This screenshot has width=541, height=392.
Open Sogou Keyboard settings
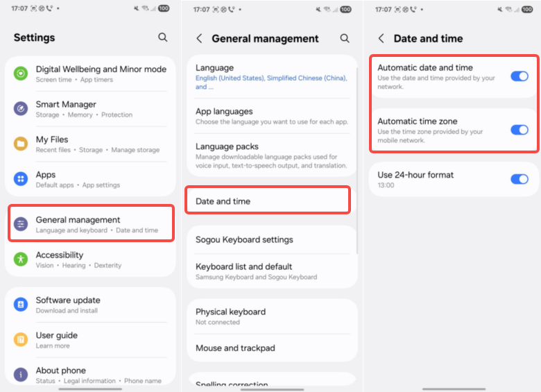272,240
